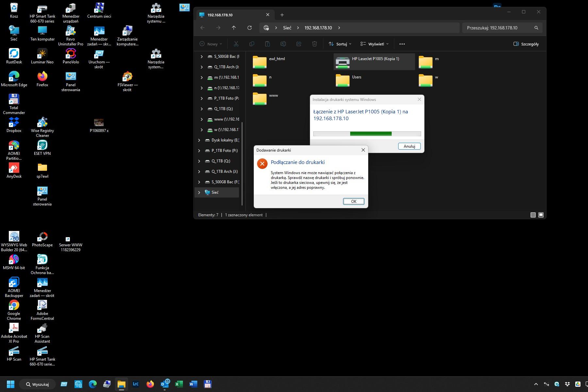
Task: Click the Wyszukaj taskbar search box
Action: coord(37,384)
